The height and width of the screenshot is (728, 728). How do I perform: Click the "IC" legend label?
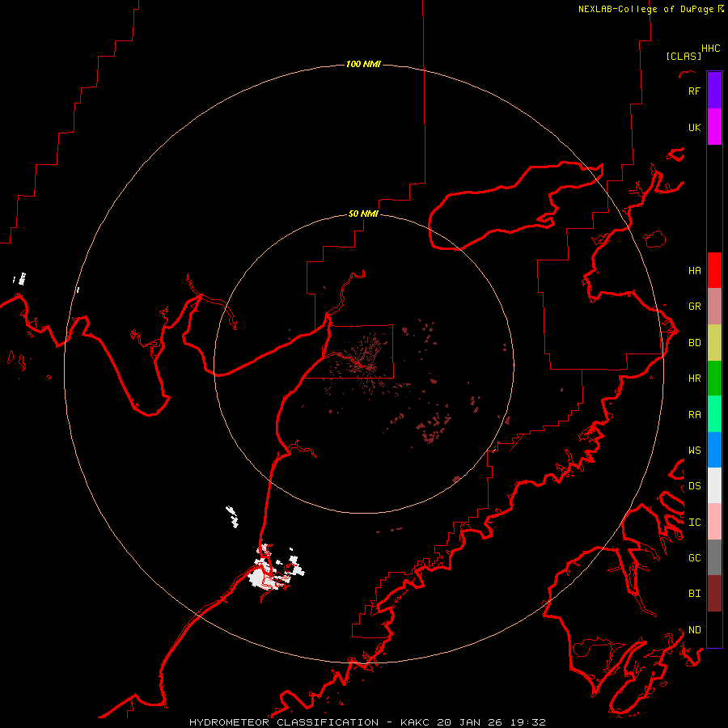pos(694,522)
